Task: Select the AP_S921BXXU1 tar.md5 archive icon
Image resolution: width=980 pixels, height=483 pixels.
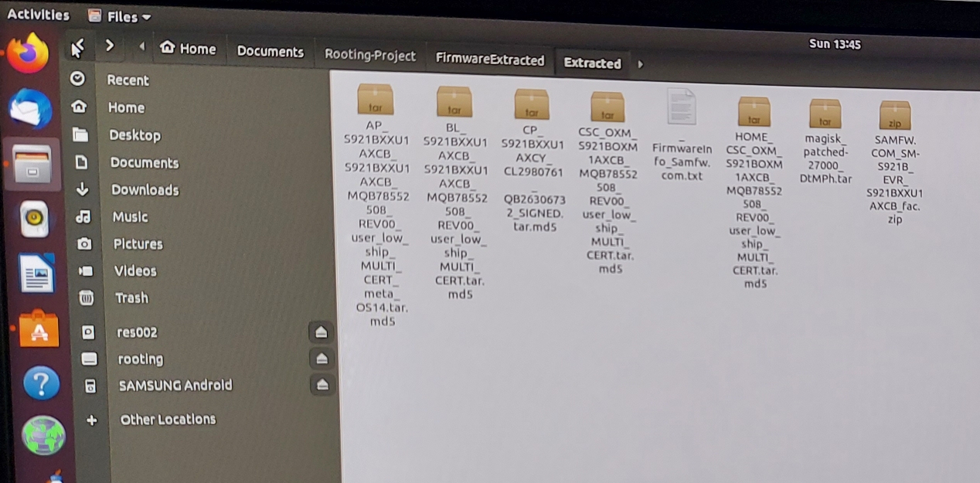Action: tap(376, 99)
